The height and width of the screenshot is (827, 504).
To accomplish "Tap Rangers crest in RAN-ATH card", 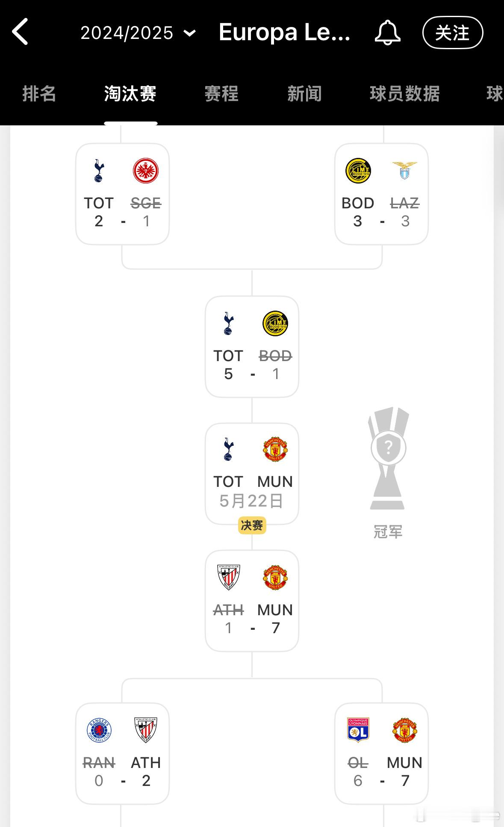I will coord(99,730).
